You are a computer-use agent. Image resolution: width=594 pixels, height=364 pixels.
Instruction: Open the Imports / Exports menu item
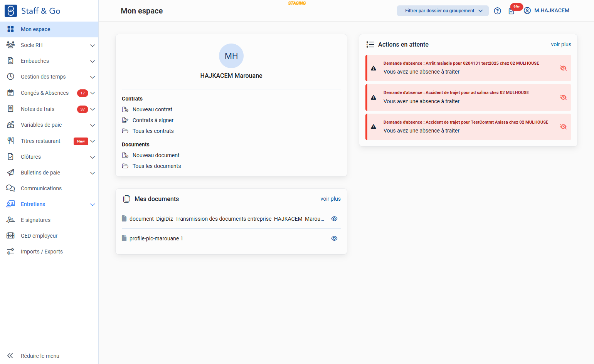[49, 252]
